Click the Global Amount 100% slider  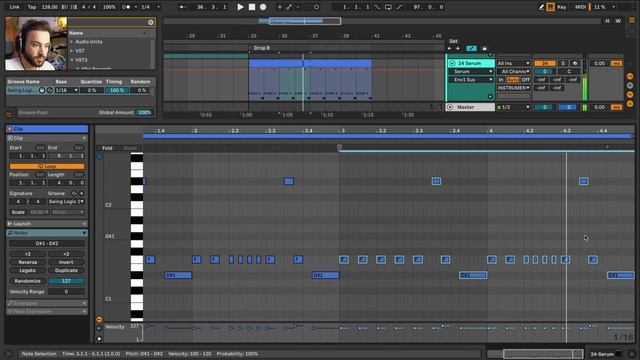pos(144,112)
